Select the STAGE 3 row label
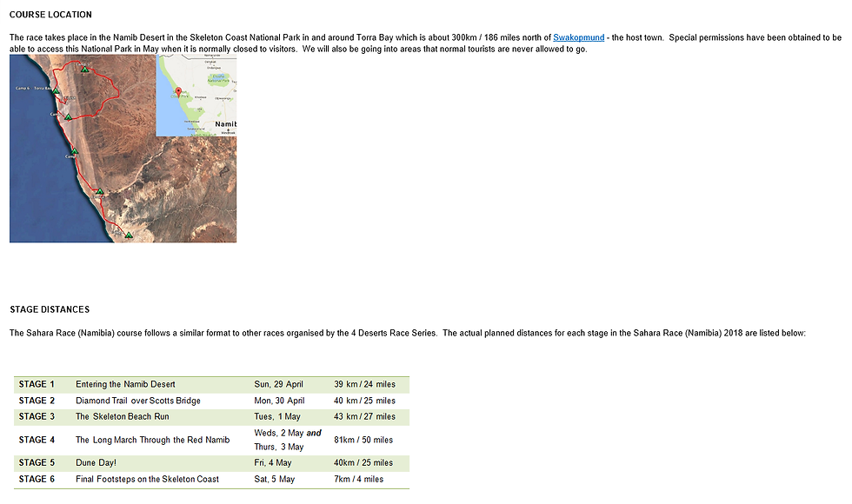852x504 pixels. tap(37, 416)
